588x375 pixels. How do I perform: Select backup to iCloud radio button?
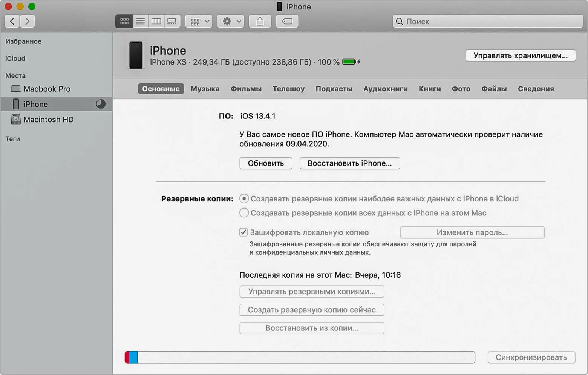[244, 198]
